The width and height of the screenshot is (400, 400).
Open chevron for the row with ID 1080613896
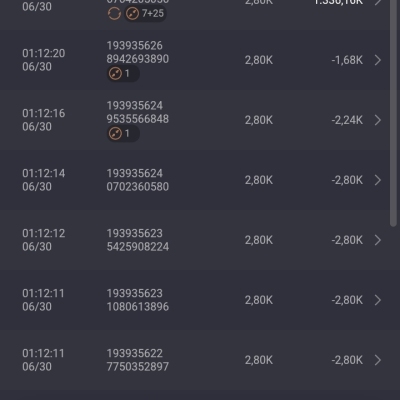378,300
